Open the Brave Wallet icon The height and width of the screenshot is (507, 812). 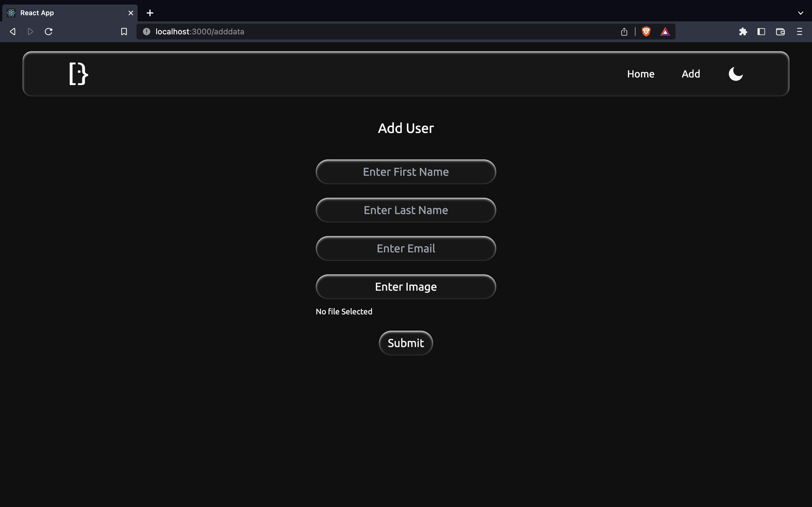click(x=780, y=31)
